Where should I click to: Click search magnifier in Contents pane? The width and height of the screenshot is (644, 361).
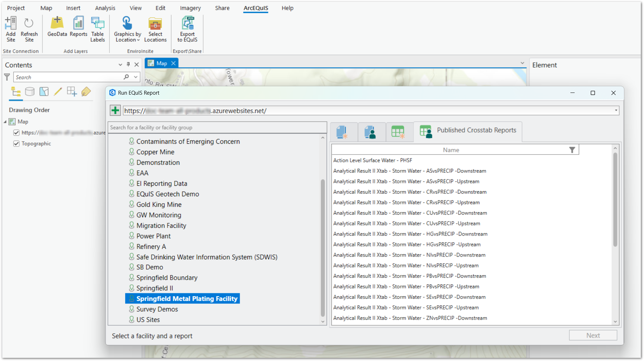point(126,77)
